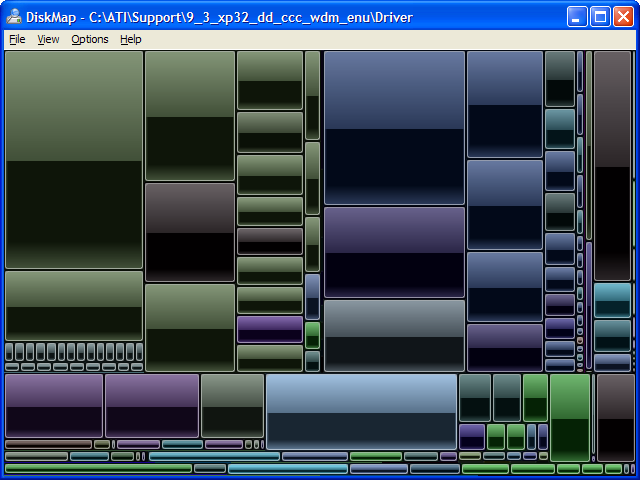Open the File menu
The width and height of the screenshot is (640, 480).
click(x=17, y=39)
